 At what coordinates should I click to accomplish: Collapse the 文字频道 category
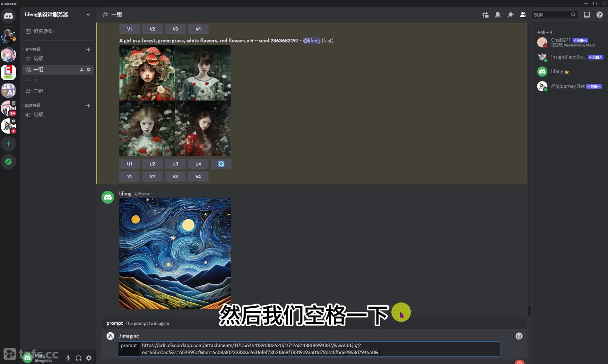[x=32, y=50]
